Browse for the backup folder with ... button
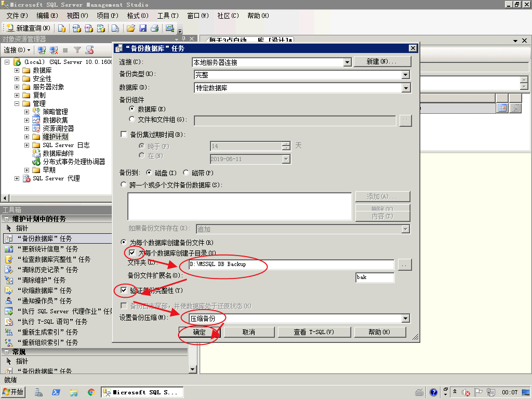532x399 pixels. (x=405, y=264)
